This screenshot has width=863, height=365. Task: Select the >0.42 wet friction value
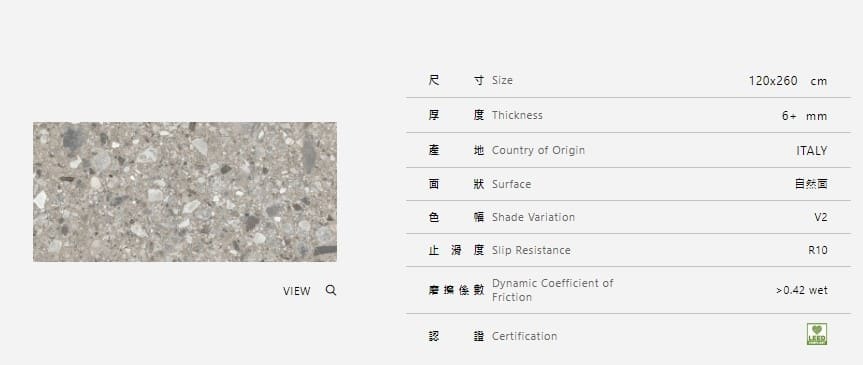coord(801,290)
